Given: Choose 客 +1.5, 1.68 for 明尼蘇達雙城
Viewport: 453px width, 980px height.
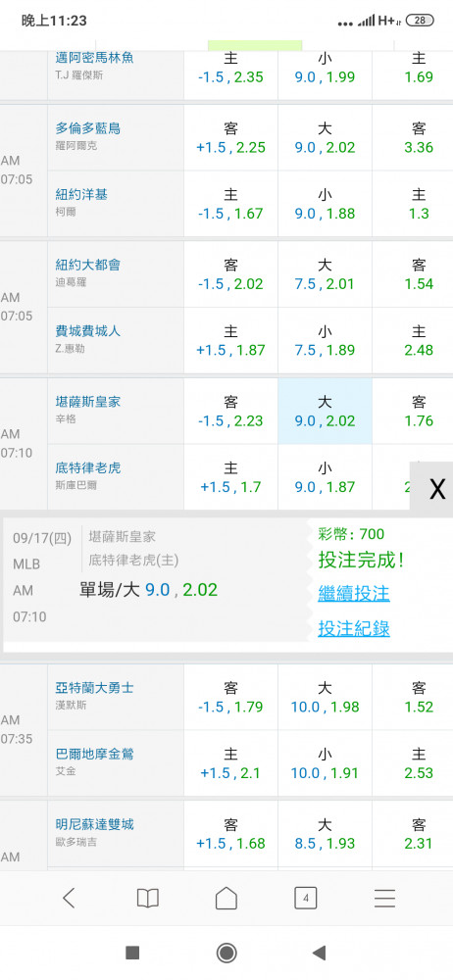Looking at the screenshot, I should pyautogui.click(x=230, y=833).
